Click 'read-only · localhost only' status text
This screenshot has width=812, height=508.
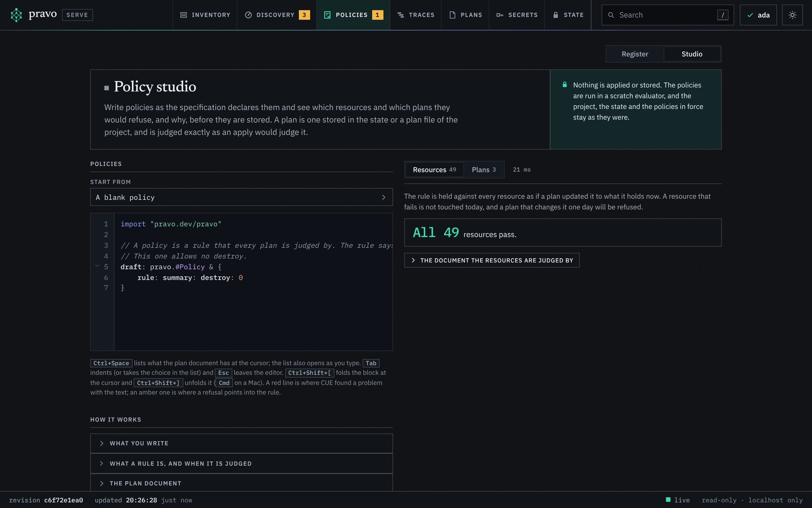pyautogui.click(x=752, y=500)
